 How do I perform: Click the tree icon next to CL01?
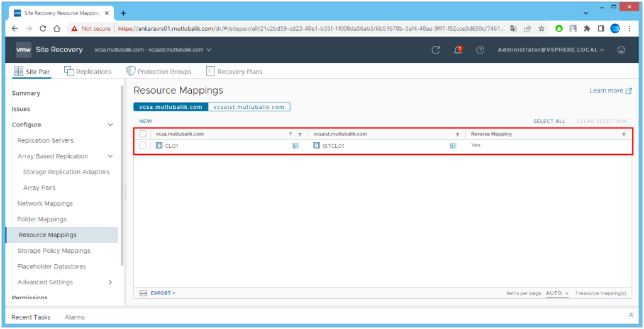296,145
